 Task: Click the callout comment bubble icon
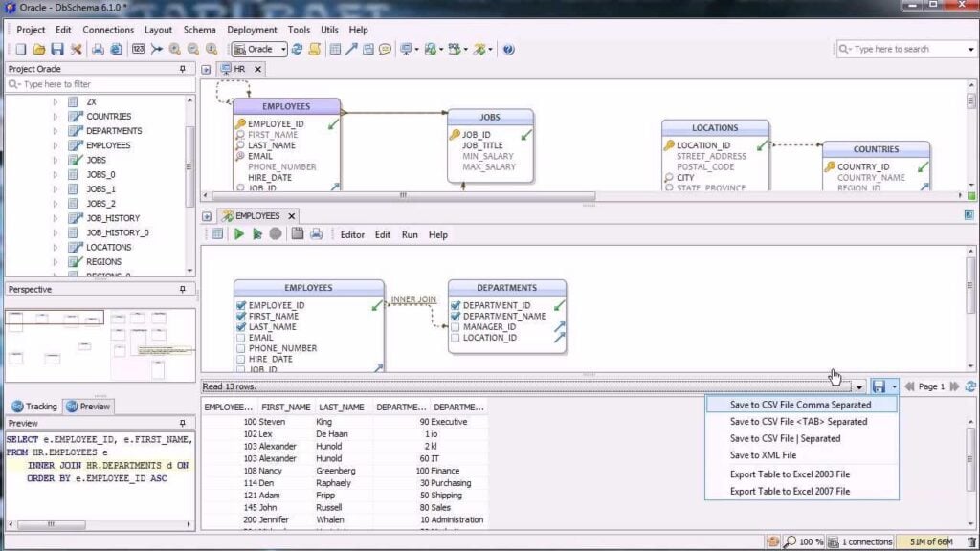point(385,50)
